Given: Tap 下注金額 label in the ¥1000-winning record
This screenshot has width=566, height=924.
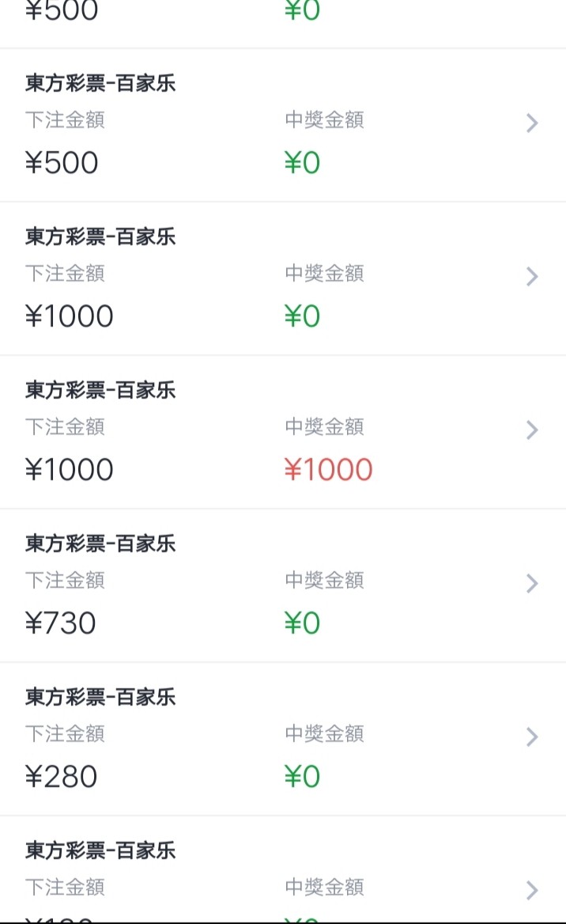Looking at the screenshot, I should click(x=65, y=427).
